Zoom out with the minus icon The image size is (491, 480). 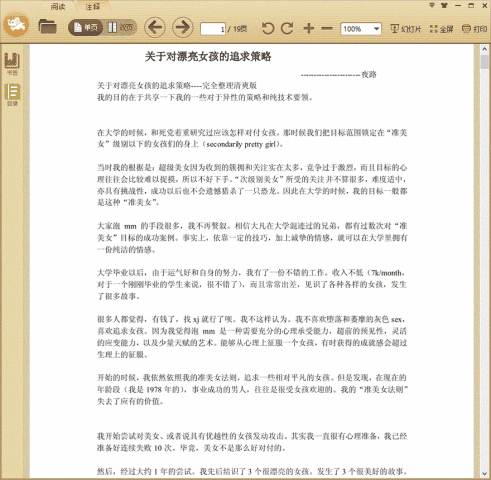(327, 29)
